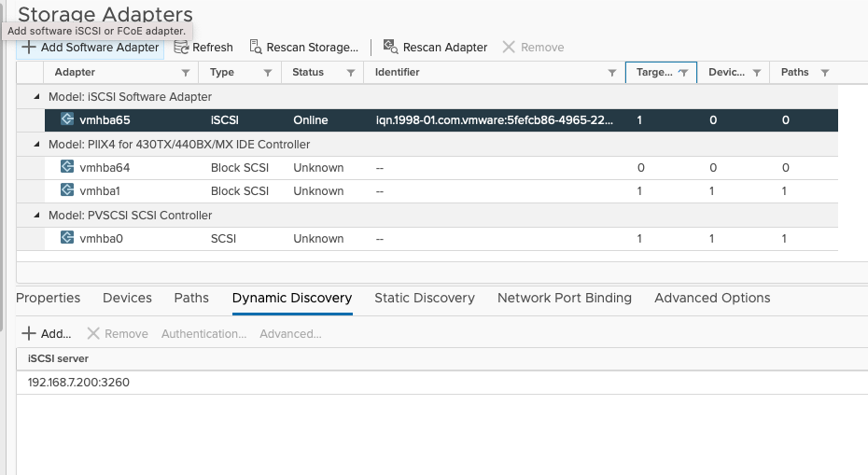The width and height of the screenshot is (868, 475).
Task: Open the Identifier column filter
Action: (611, 73)
